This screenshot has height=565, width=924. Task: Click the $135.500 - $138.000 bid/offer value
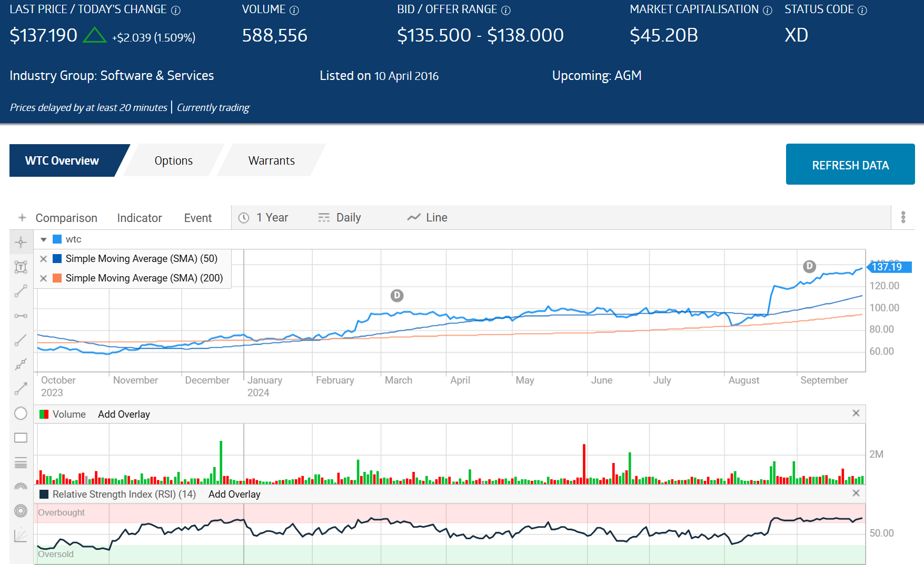tap(480, 35)
